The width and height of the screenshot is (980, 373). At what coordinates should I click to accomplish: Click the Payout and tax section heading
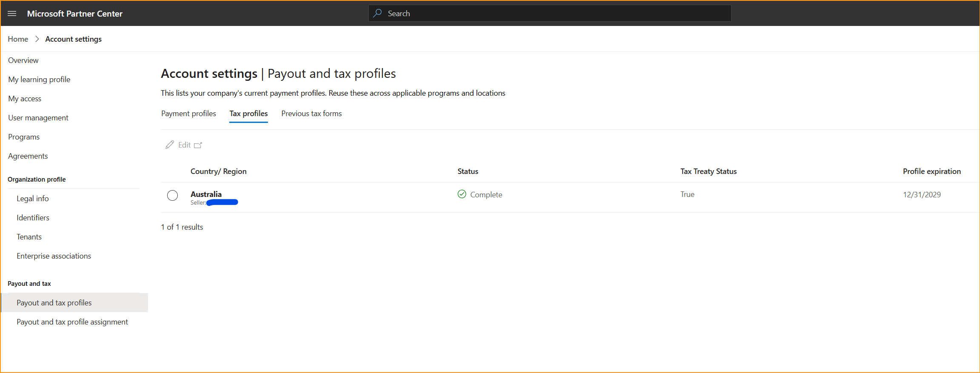[29, 284]
